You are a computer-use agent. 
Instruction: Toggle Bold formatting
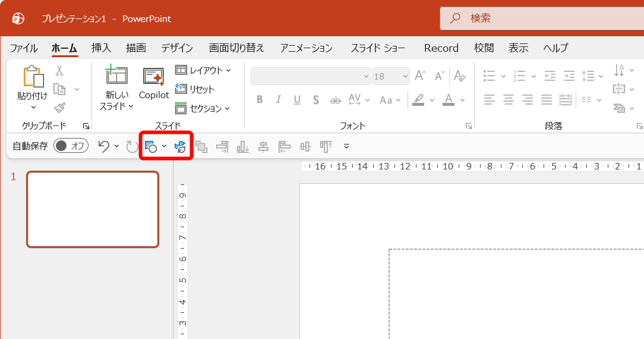pos(260,99)
